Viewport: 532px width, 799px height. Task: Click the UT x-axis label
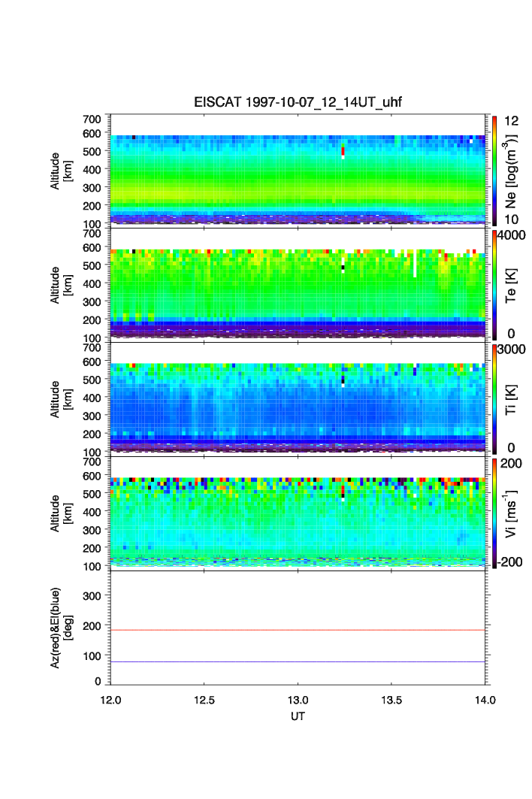pos(298,716)
